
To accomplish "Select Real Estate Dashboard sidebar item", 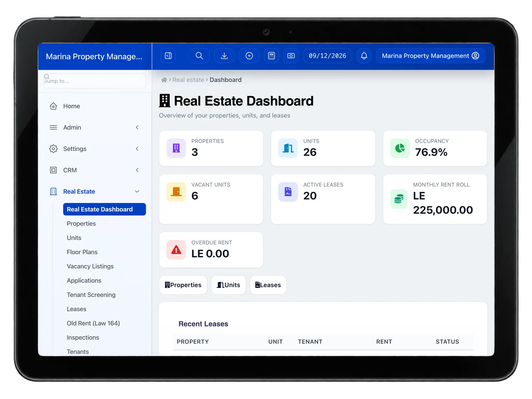I will [104, 209].
